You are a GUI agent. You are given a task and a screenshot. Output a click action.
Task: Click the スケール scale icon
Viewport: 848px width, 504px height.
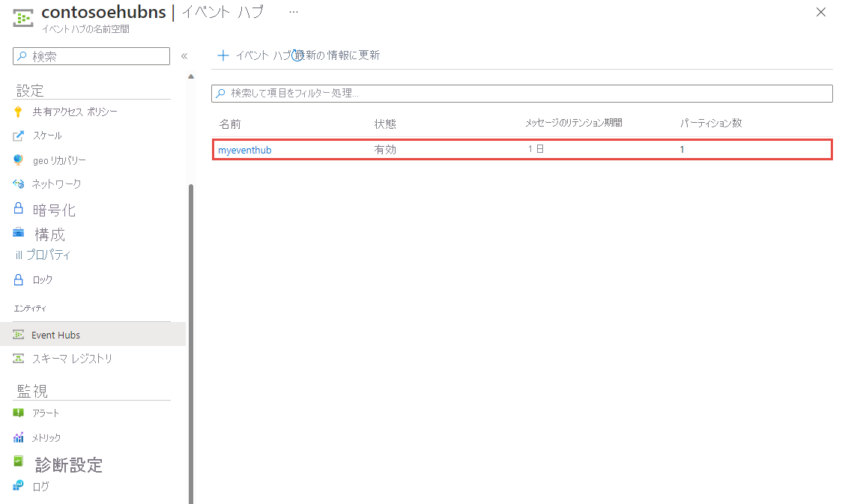(19, 136)
